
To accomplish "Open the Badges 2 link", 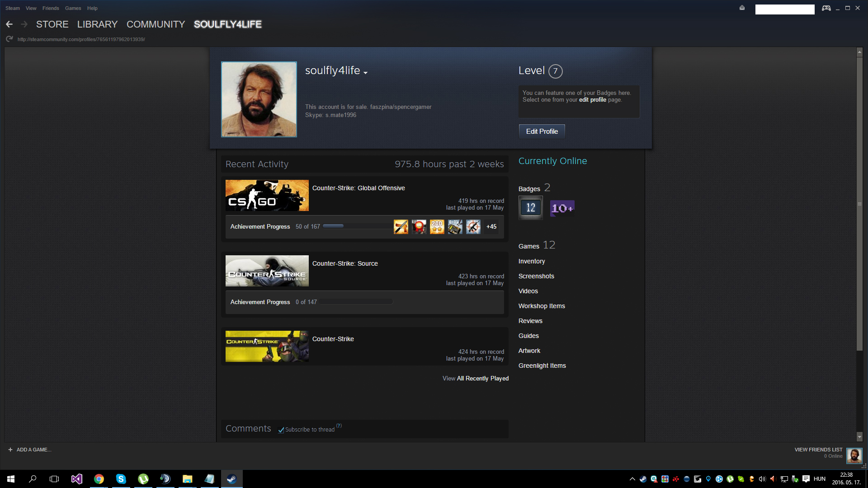I will coord(534,188).
